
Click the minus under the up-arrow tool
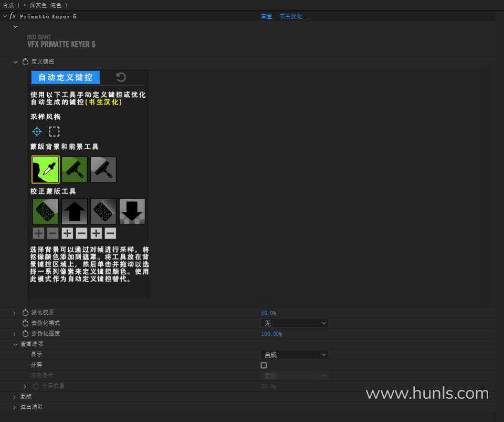[x=82, y=233]
